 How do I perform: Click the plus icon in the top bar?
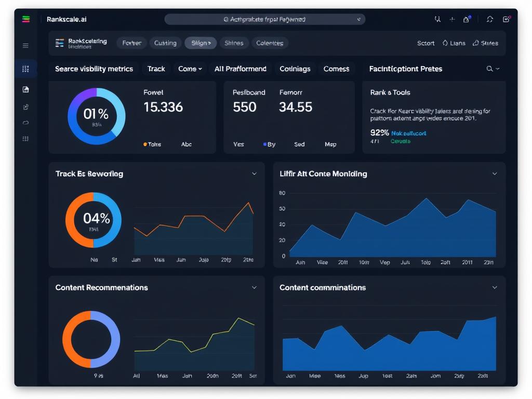[452, 19]
